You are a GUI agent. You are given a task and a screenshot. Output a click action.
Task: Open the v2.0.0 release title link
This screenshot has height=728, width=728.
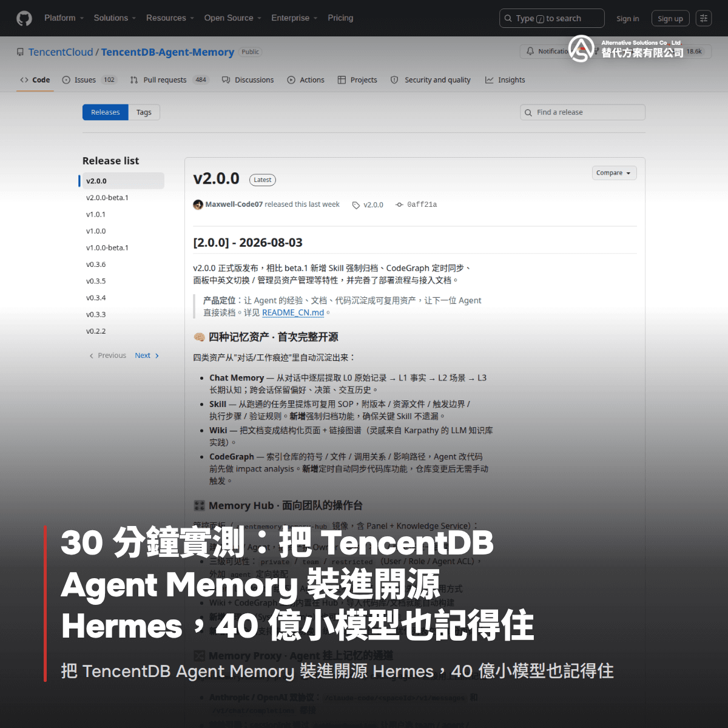click(216, 178)
